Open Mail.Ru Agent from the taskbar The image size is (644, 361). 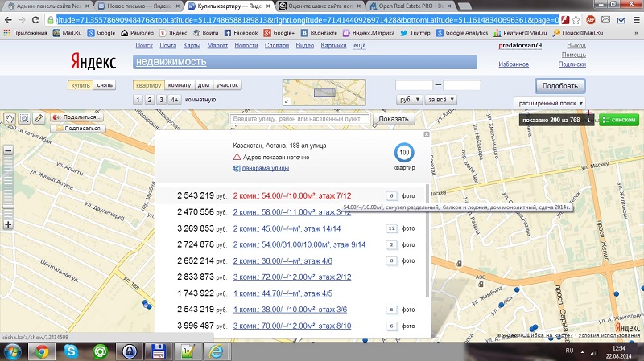100,351
